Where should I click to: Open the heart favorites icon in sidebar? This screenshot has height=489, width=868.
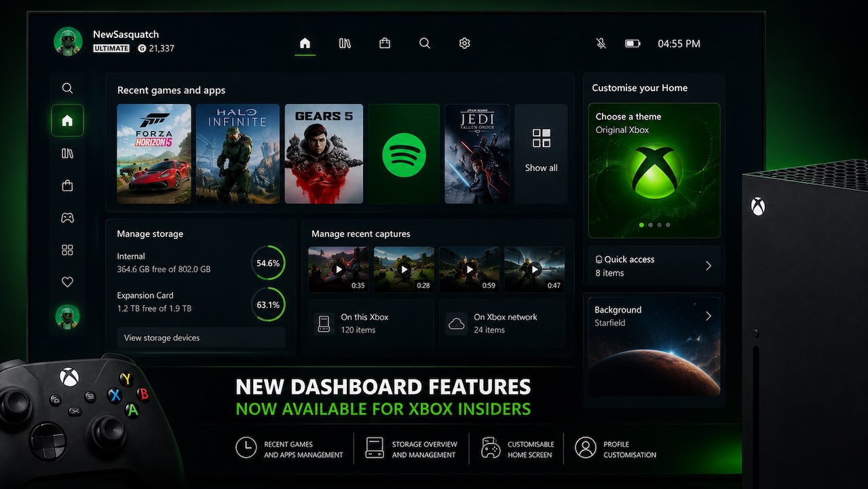pyautogui.click(x=67, y=282)
